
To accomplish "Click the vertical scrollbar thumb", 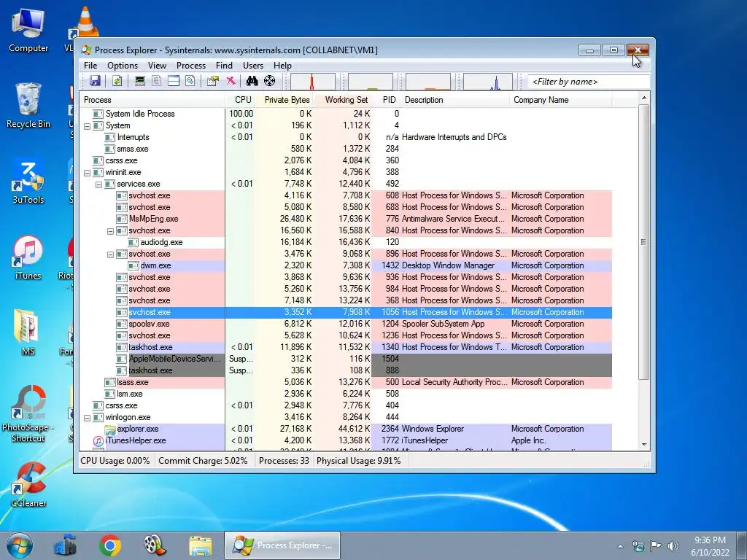I will (644, 242).
